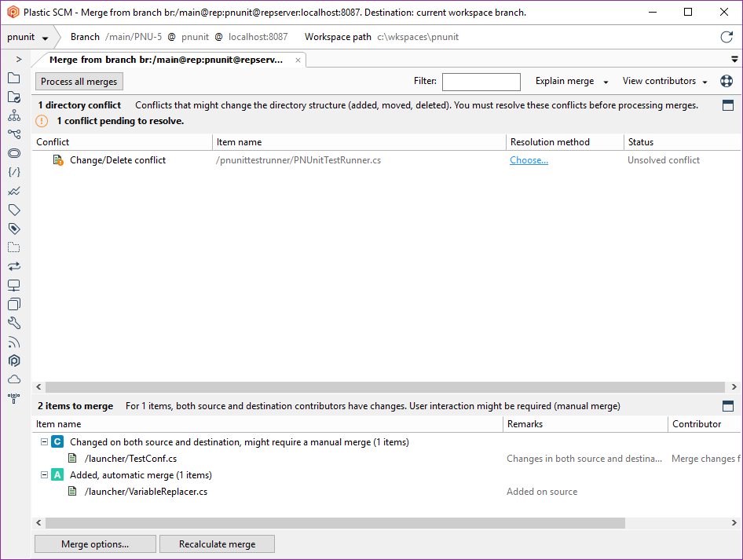Select /launcher/VariableReplacer.cs item

pos(146,492)
